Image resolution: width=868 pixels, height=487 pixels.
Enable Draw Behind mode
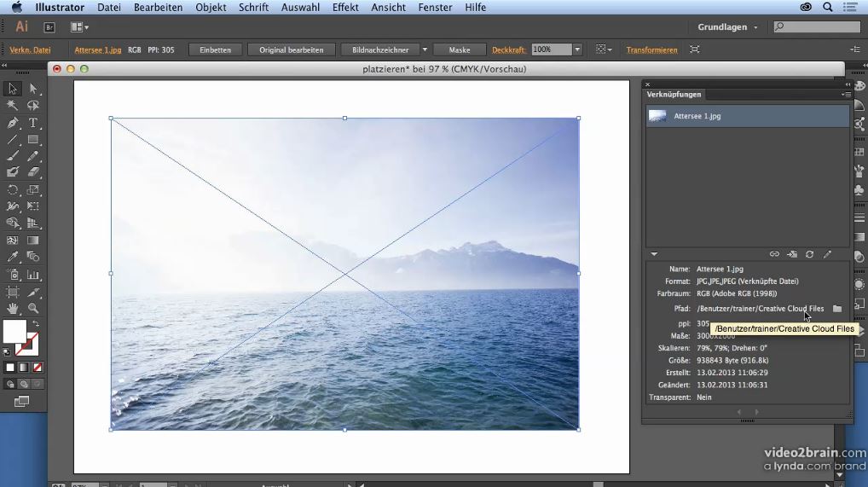pyautogui.click(x=23, y=384)
